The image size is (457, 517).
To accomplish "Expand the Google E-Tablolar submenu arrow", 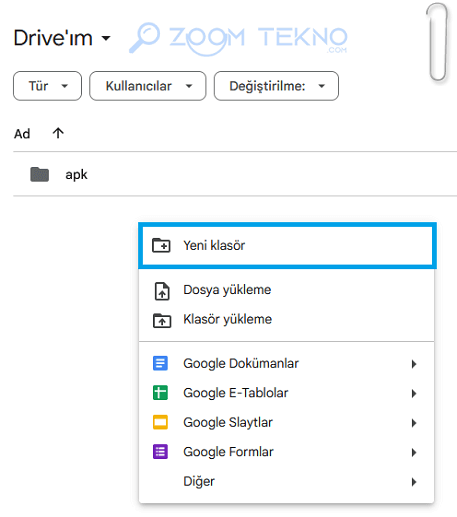I will 414,393.
